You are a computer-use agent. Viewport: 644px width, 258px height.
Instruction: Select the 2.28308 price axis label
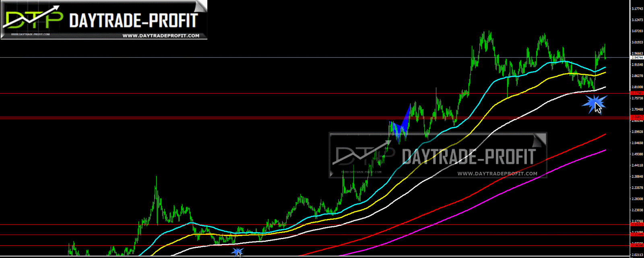tap(637, 199)
